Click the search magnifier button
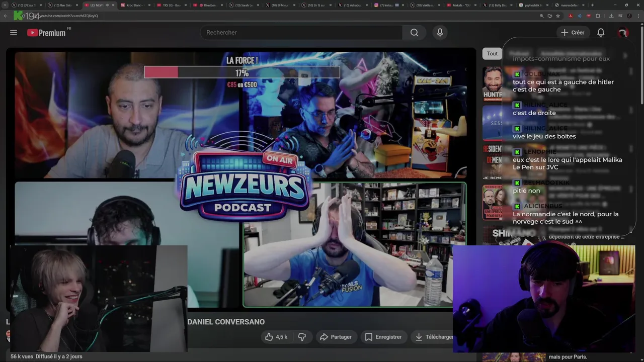 click(x=414, y=33)
